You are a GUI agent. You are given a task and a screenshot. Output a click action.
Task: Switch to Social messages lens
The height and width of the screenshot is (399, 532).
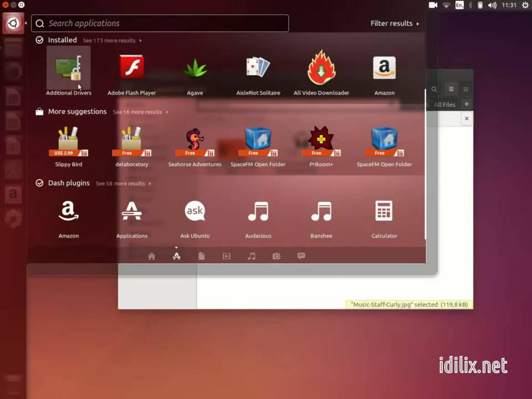301,256
